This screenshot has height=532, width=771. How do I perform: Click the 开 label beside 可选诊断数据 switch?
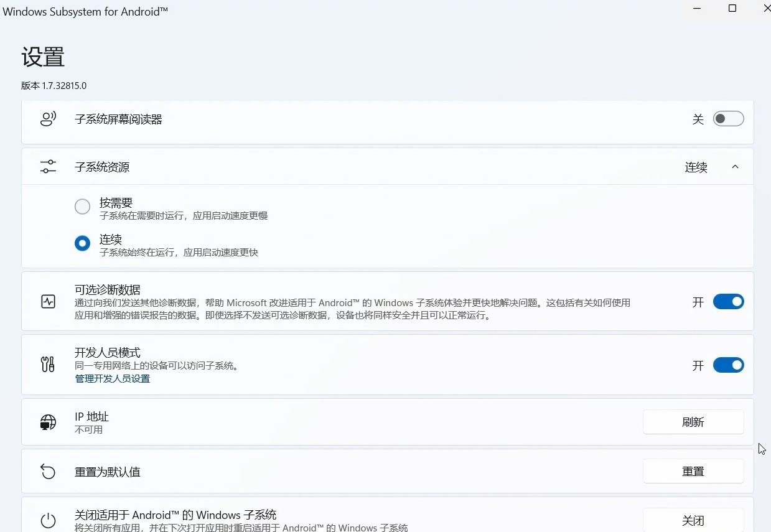coord(698,302)
